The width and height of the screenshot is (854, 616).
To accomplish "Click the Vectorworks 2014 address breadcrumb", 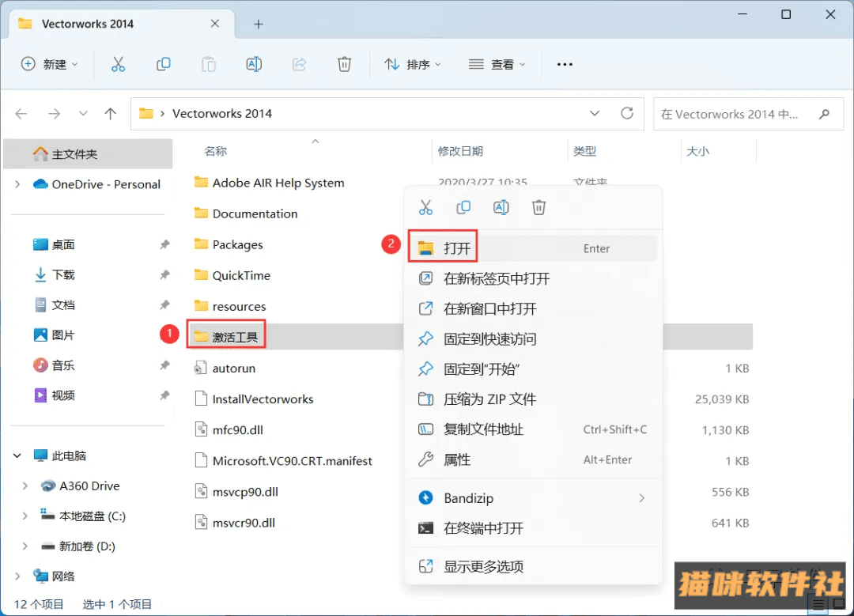I will coord(221,113).
